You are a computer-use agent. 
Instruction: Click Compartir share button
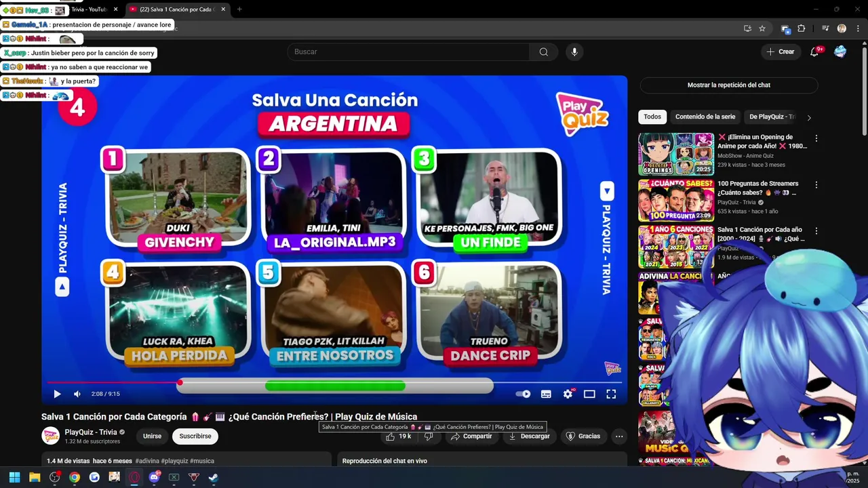pyautogui.click(x=472, y=436)
